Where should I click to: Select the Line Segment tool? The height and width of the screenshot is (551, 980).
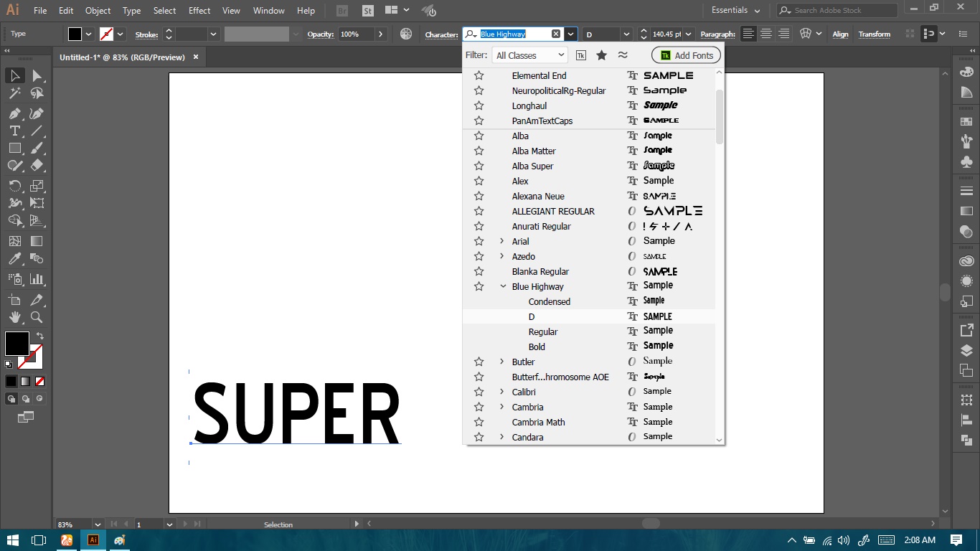[x=37, y=131]
